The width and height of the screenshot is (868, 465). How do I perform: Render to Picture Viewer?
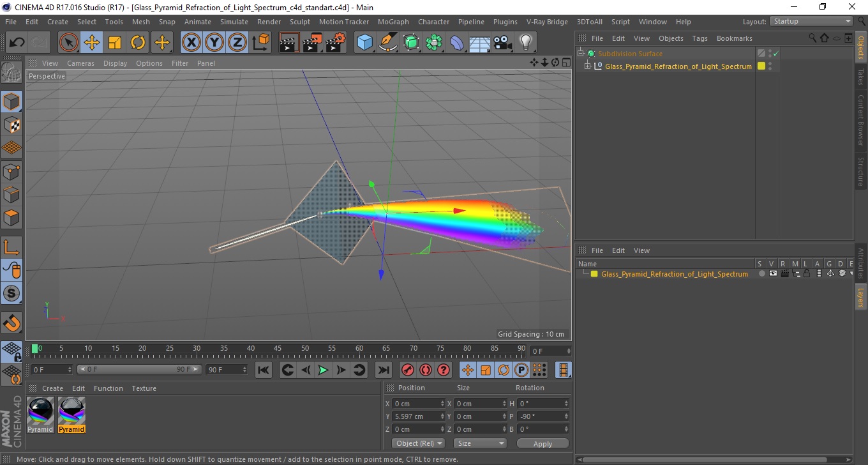click(312, 43)
